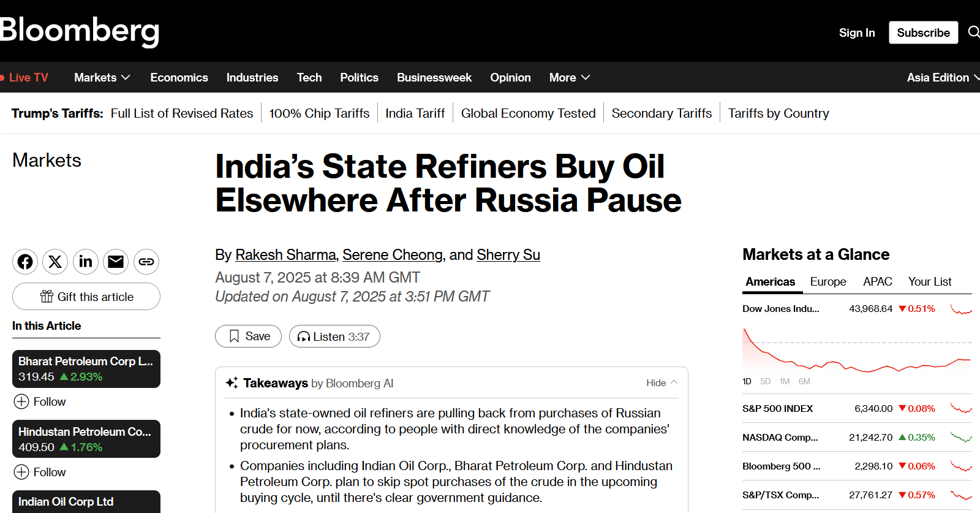Screen dimensions: 980x513
Task: Click the Subscribe button
Action: coord(924,32)
